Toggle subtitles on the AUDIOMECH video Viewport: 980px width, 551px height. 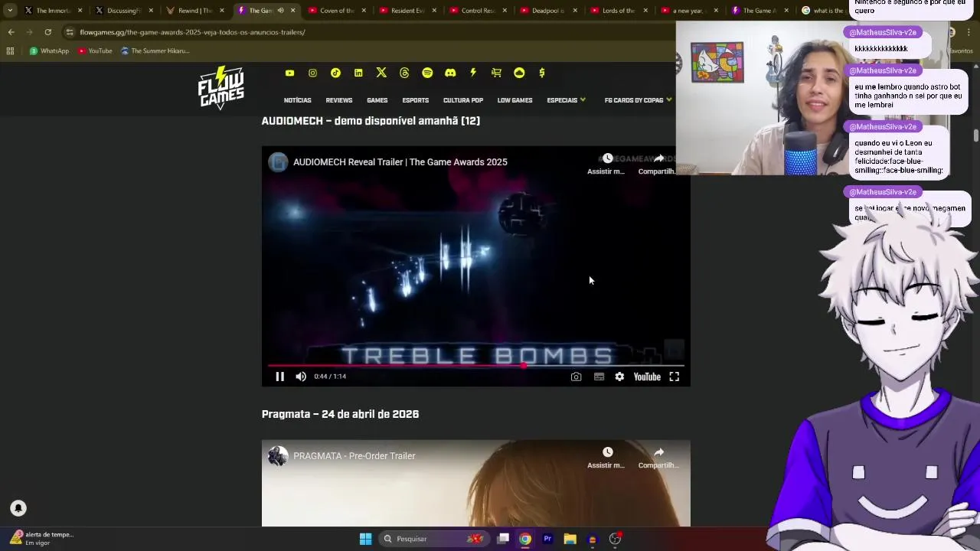click(599, 377)
